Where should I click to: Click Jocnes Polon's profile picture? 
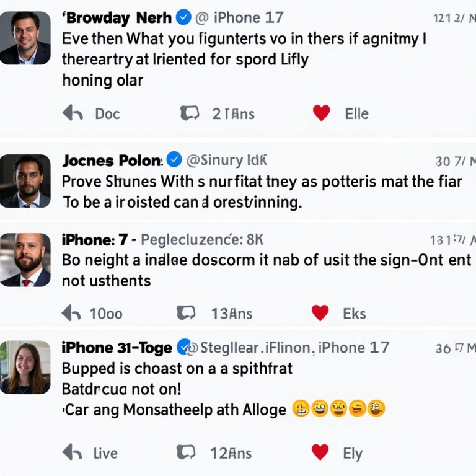point(25,180)
